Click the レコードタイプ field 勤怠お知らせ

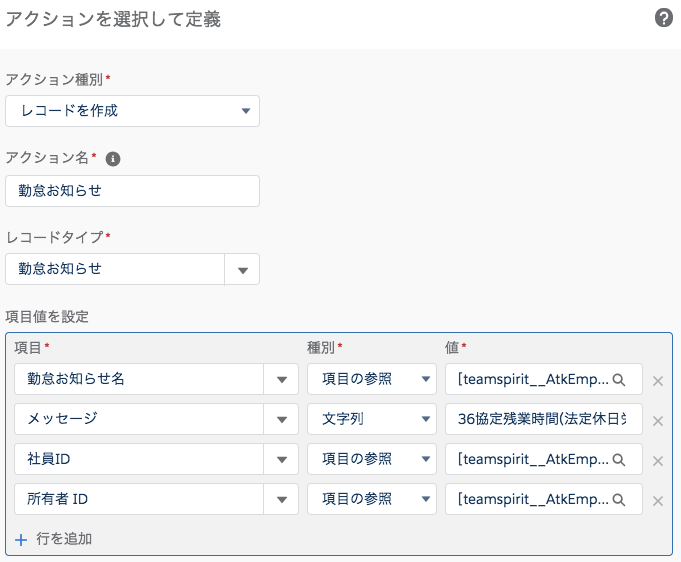tap(115, 269)
